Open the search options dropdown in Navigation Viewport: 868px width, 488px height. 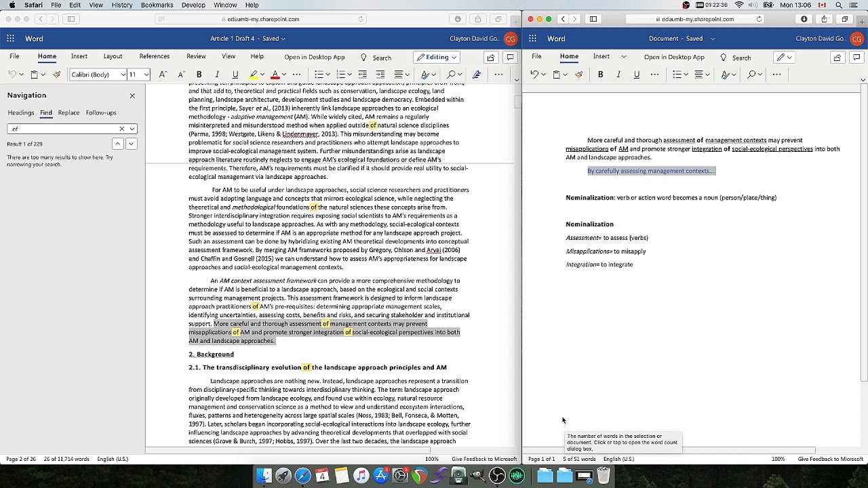click(x=132, y=129)
